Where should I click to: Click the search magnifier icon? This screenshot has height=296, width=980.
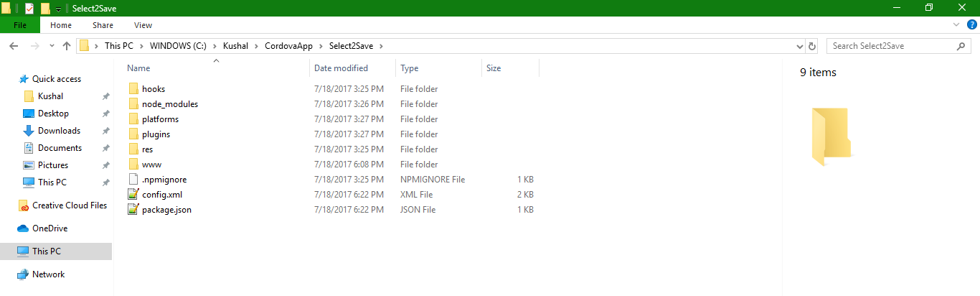961,46
